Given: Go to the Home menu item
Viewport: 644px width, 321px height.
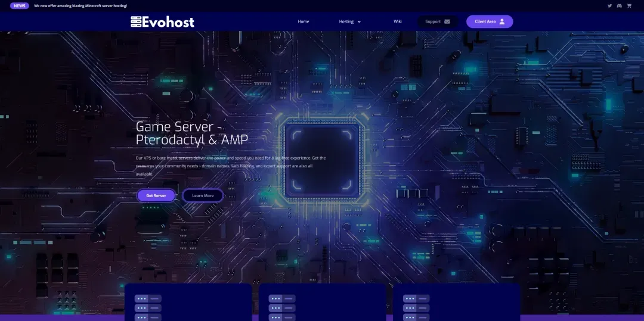Looking at the screenshot, I should click(304, 21).
